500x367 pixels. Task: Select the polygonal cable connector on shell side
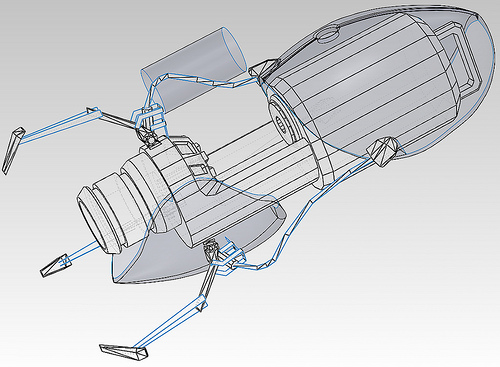tap(383, 151)
